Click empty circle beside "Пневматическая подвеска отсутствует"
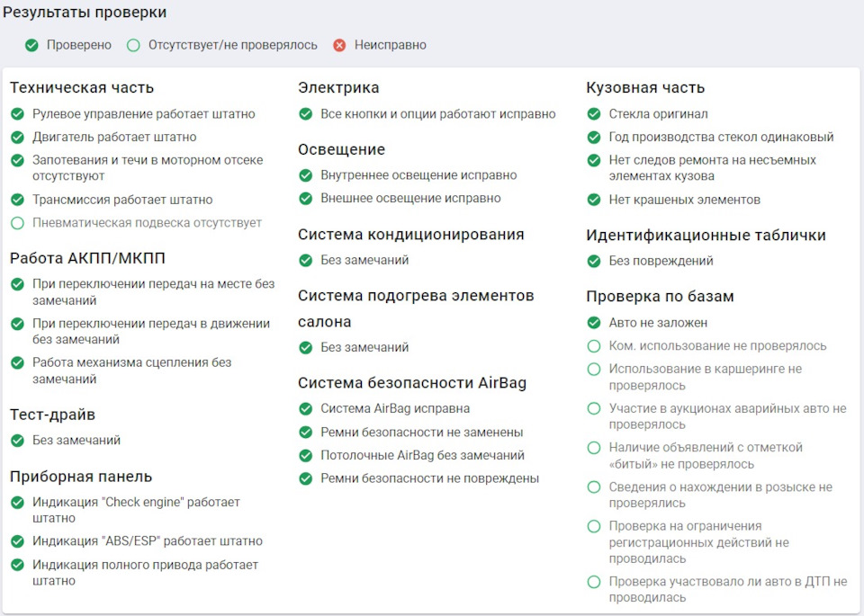 [x=17, y=223]
